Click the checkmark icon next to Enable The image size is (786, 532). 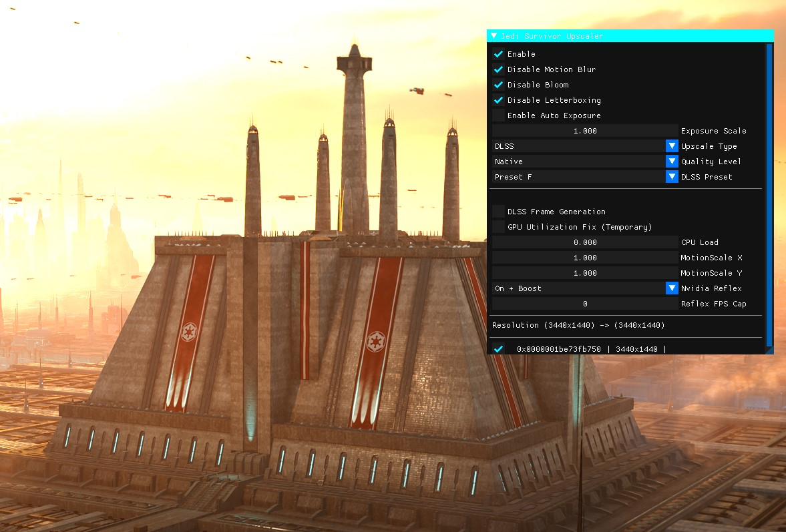[x=498, y=53]
